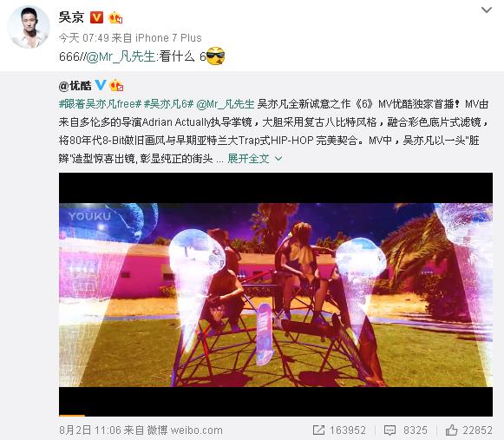504x440 pixels.
Task: Click the chevron arrow next to 展开全文
Action: pos(278,159)
